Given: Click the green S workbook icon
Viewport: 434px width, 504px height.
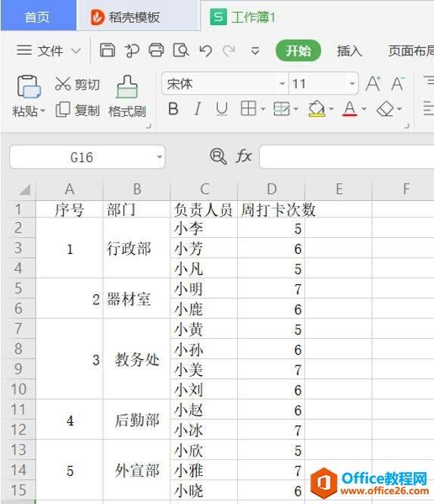Looking at the screenshot, I should pos(218,17).
